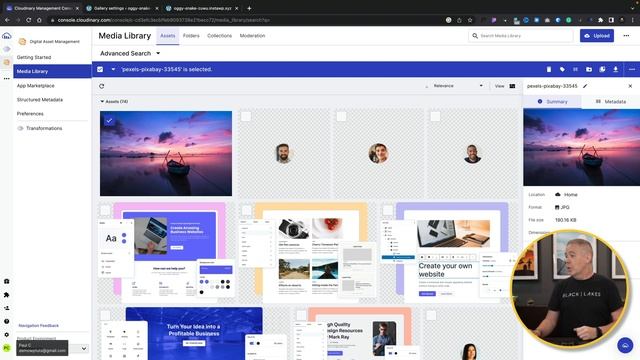
Task: Tag the selected asset with tag icon
Action: tap(562, 69)
